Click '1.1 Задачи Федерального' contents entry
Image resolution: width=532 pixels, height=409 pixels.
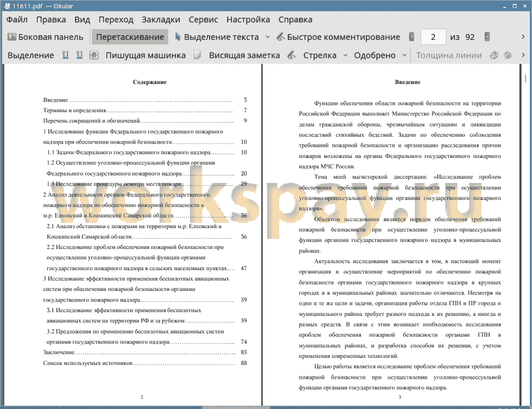tap(147, 152)
